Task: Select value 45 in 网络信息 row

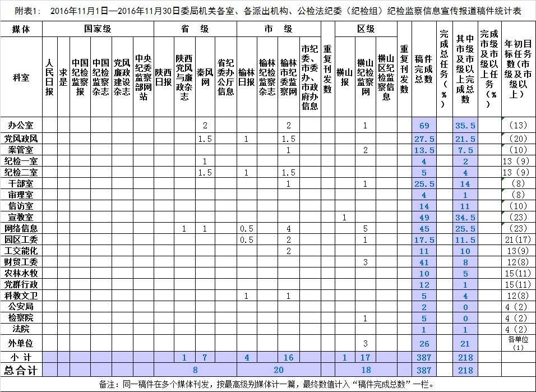Action: (424, 228)
